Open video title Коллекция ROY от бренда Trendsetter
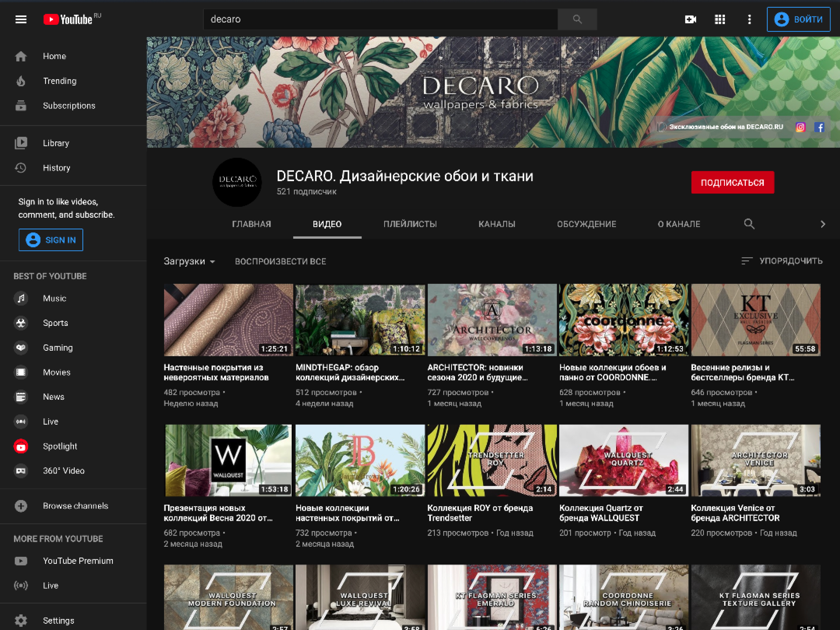This screenshot has height=630, width=840. click(480, 513)
